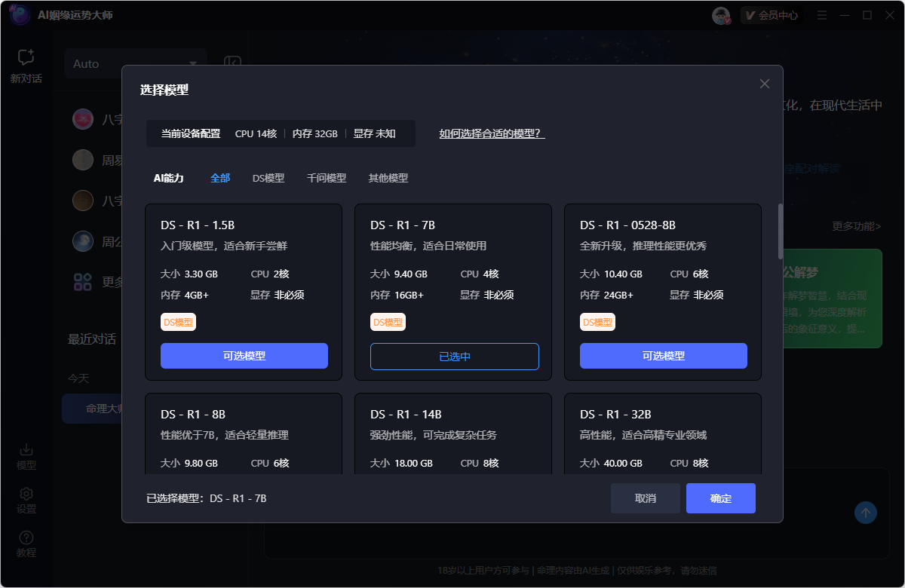Open the 模型 download icon in sidebar
The height and width of the screenshot is (588, 905).
tap(26, 449)
